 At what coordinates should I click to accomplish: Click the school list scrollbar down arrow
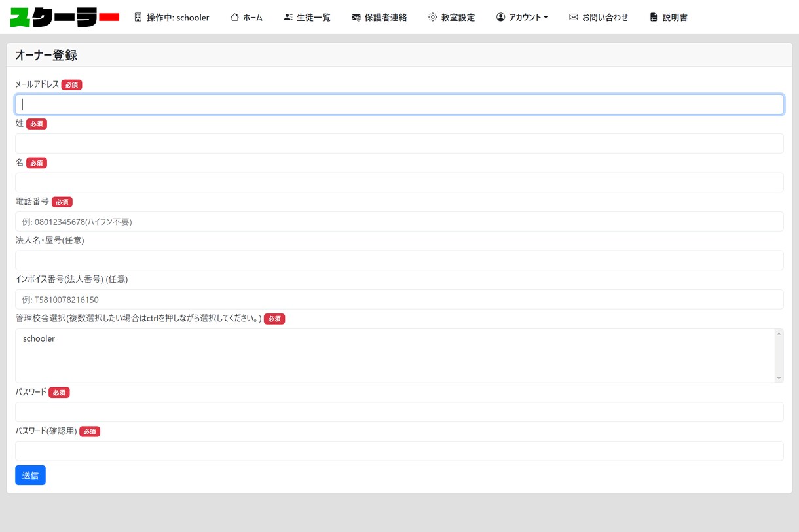(779, 378)
